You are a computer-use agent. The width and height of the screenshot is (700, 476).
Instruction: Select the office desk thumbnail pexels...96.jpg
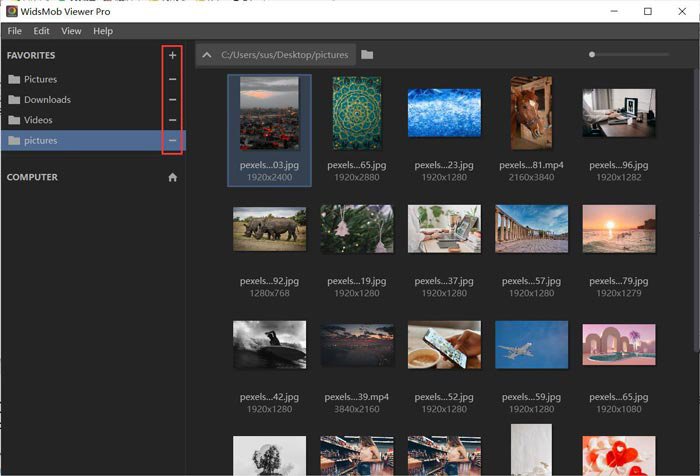pos(619,113)
